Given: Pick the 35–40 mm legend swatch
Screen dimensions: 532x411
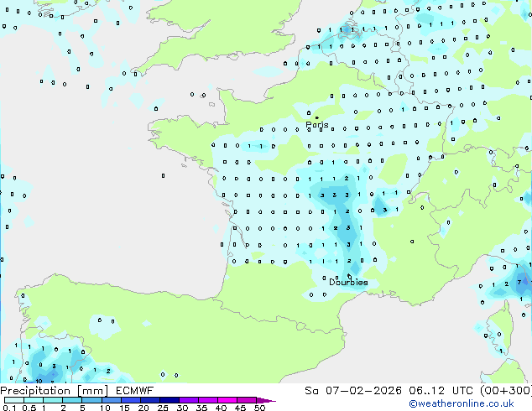Looking at the screenshot, I should (208, 400).
